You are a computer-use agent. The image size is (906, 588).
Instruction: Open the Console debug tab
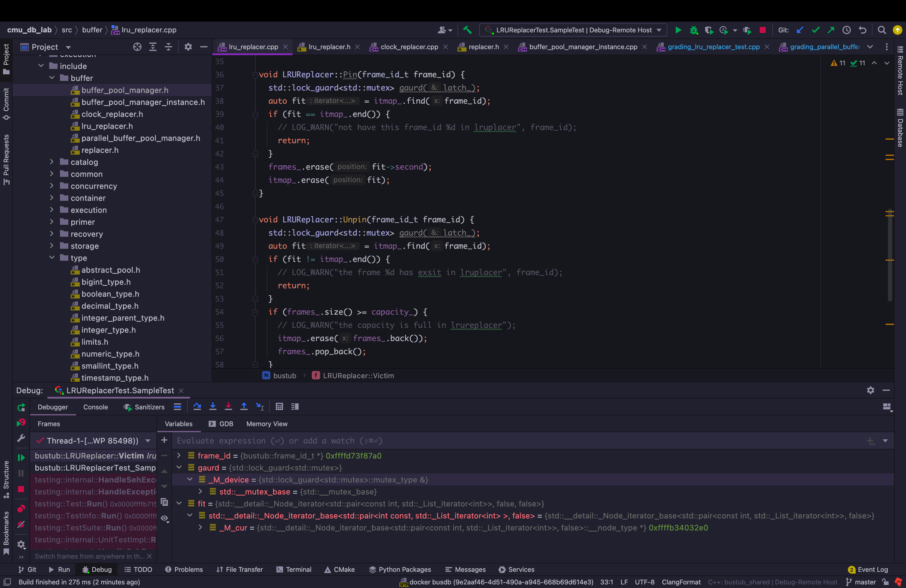pyautogui.click(x=96, y=407)
